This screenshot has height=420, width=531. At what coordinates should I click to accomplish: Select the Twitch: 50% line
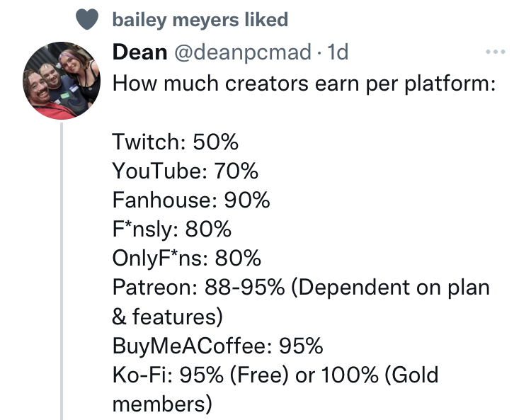[x=176, y=142]
